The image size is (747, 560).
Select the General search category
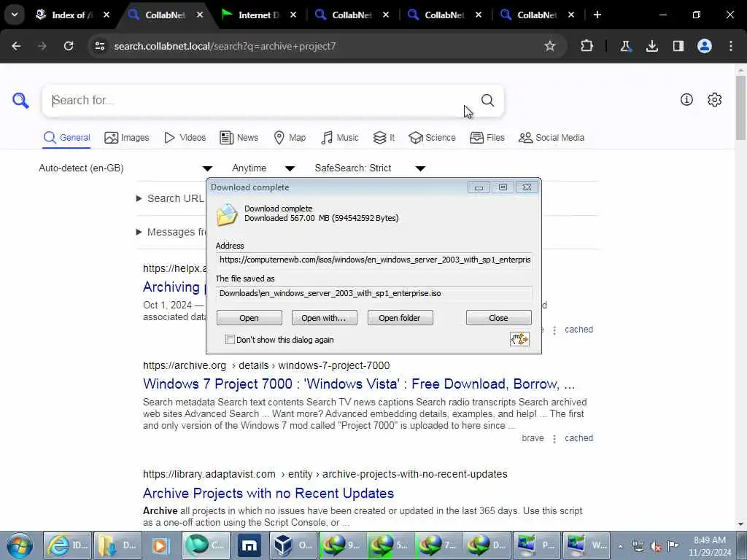click(x=66, y=138)
